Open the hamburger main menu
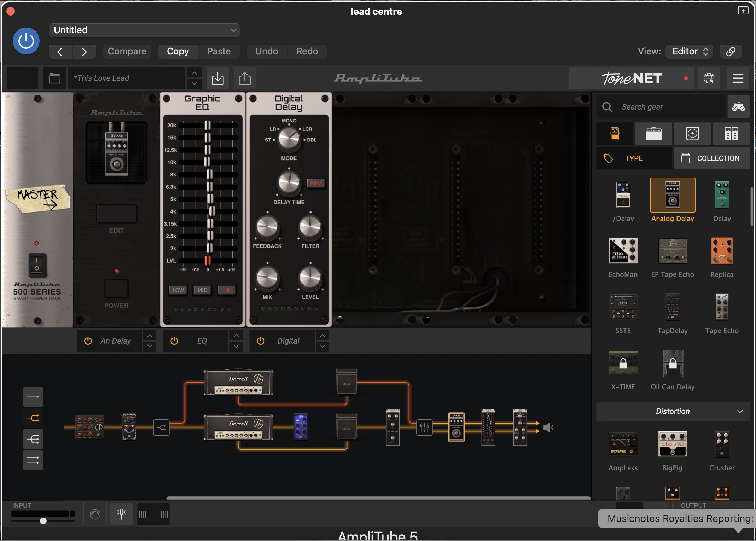The image size is (756, 541). point(738,78)
